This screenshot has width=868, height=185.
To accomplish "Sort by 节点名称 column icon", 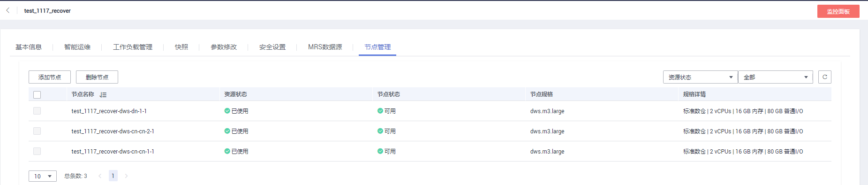I will [103, 94].
